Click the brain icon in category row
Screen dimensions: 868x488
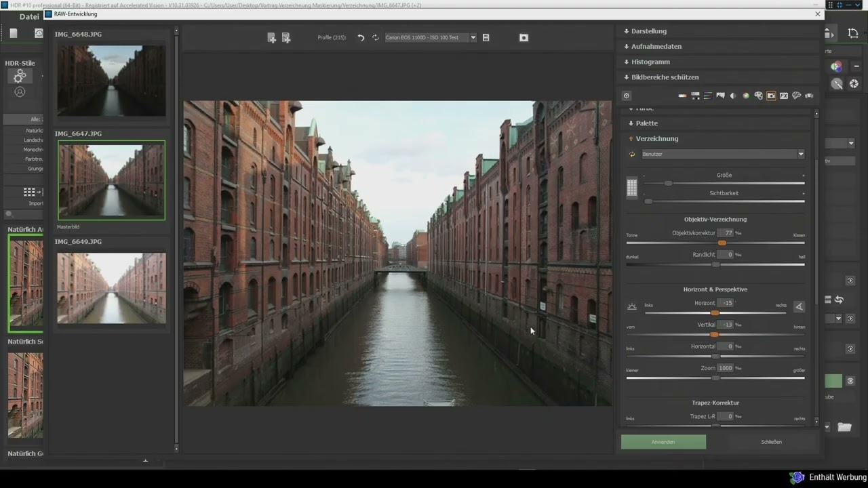[x=797, y=96]
